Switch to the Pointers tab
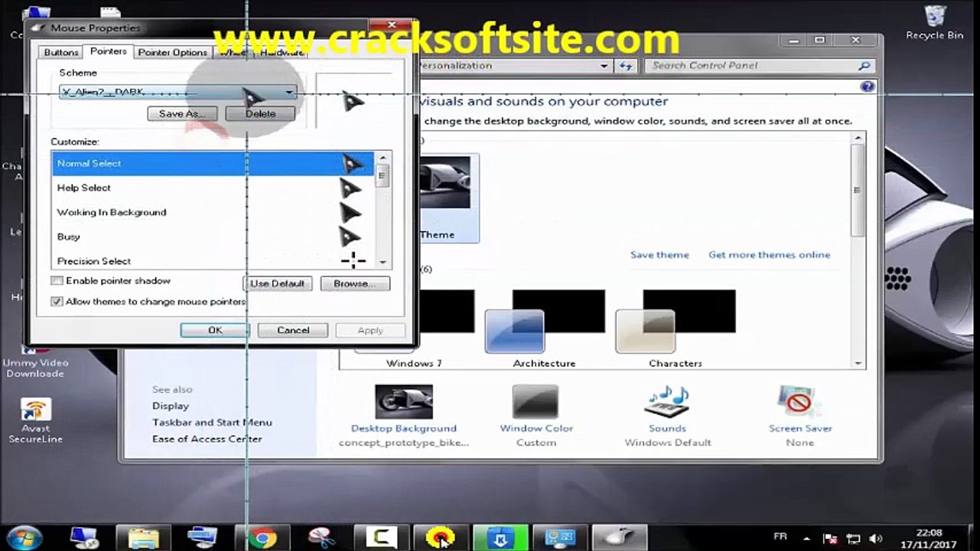 coord(108,51)
